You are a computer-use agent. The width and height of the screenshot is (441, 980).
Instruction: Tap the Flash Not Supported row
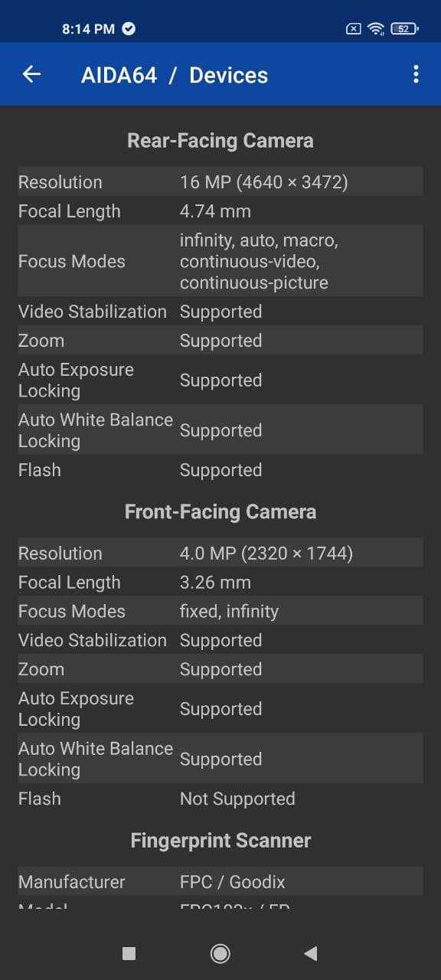[x=220, y=799]
